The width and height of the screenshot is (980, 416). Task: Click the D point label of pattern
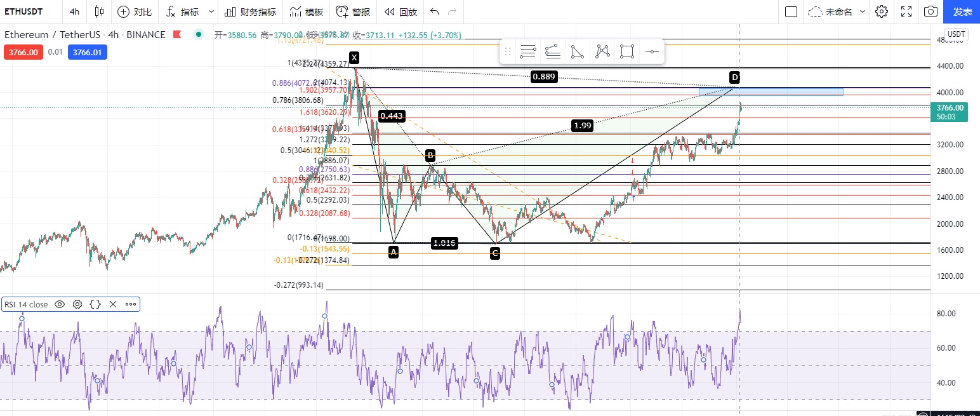pyautogui.click(x=734, y=77)
